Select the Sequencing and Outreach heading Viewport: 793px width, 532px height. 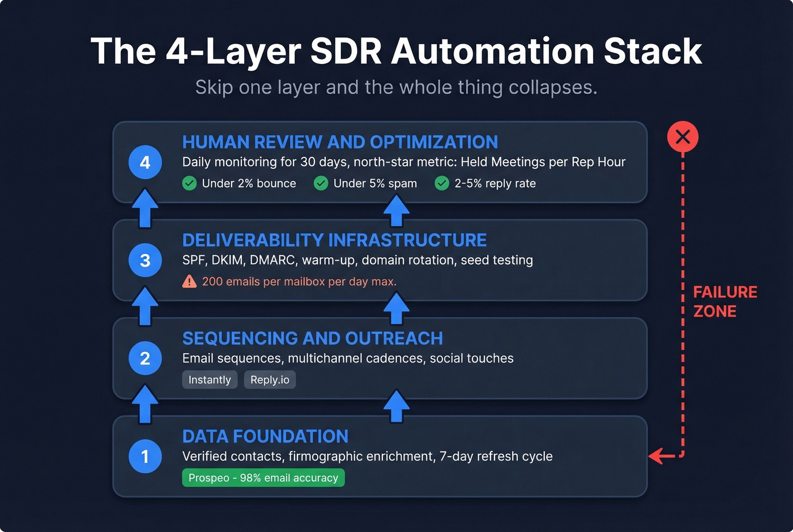point(312,338)
